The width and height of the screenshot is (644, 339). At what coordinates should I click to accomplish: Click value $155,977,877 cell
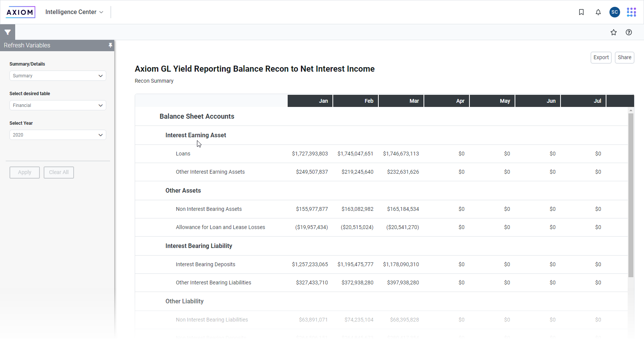[x=312, y=209]
